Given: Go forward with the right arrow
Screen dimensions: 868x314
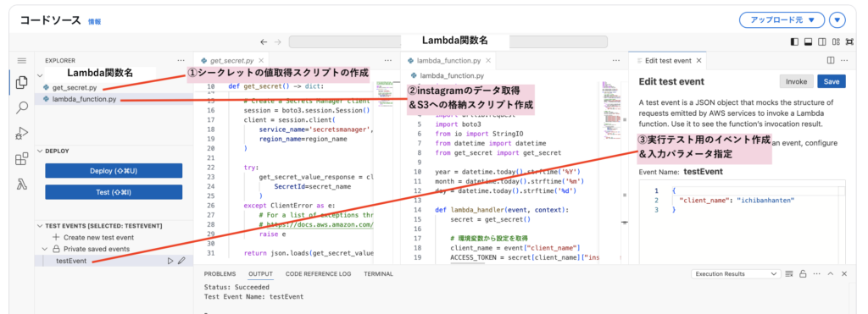Looking at the screenshot, I should [x=278, y=42].
